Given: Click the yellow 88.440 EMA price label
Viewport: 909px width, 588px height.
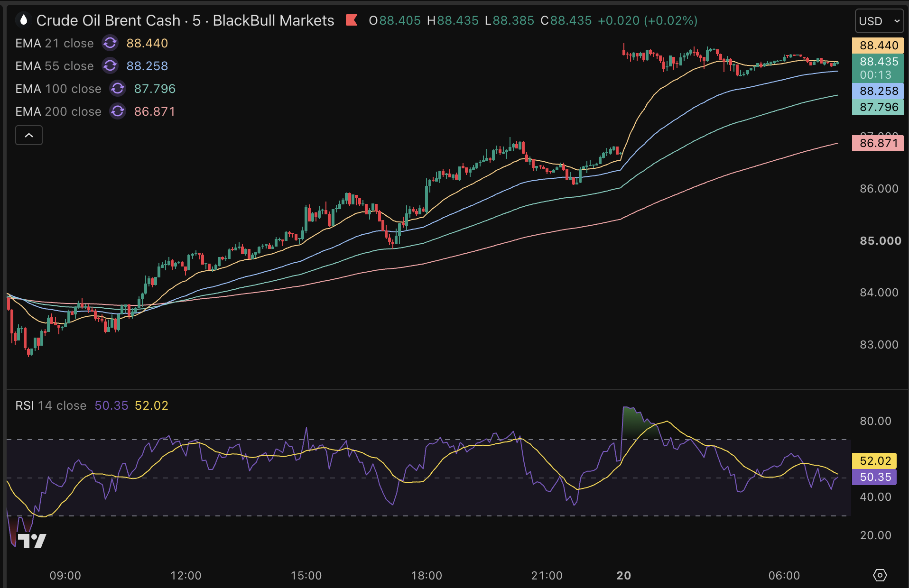Looking at the screenshot, I should (x=878, y=46).
